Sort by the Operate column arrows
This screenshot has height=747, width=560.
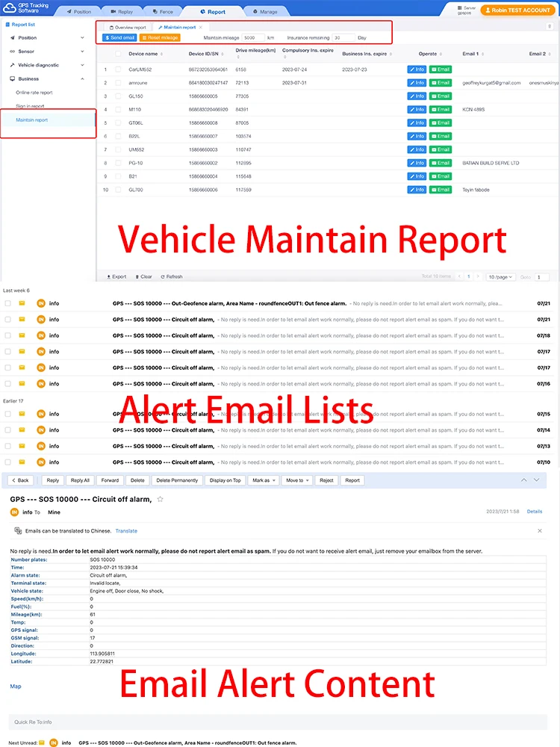(x=441, y=54)
